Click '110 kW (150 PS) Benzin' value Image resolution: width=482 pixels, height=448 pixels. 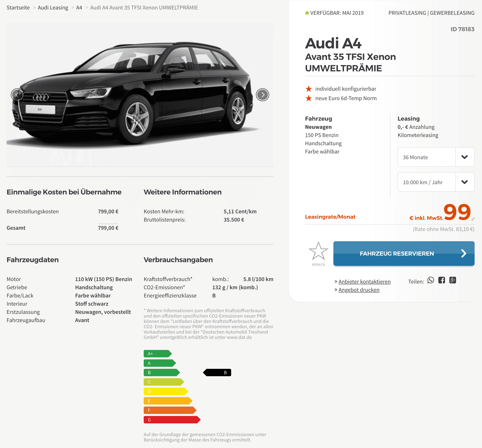[103, 279]
